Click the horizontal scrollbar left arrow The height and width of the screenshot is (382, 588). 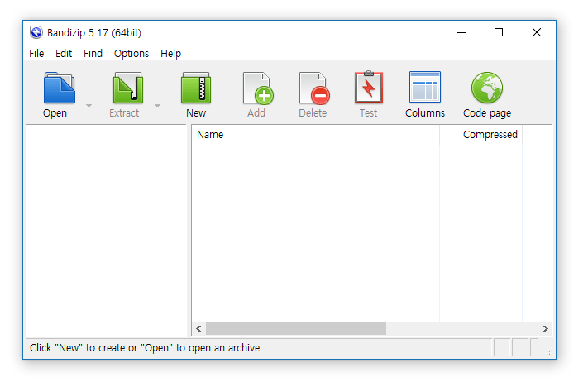click(x=198, y=329)
